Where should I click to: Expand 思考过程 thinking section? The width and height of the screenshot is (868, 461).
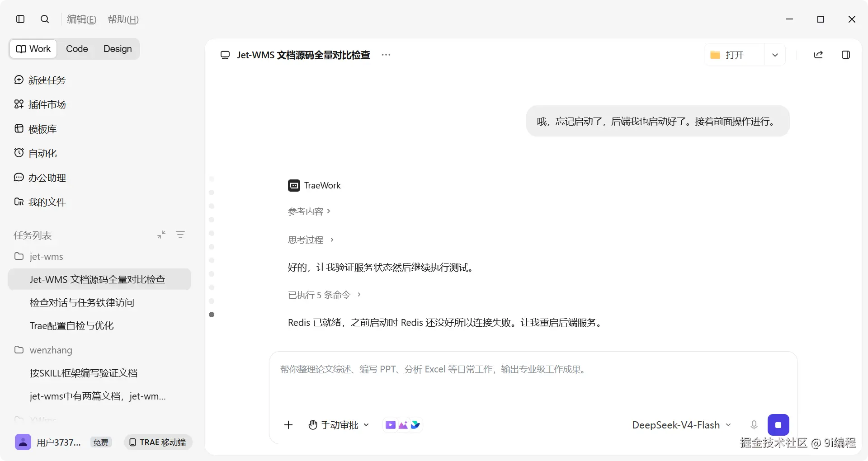tap(311, 240)
